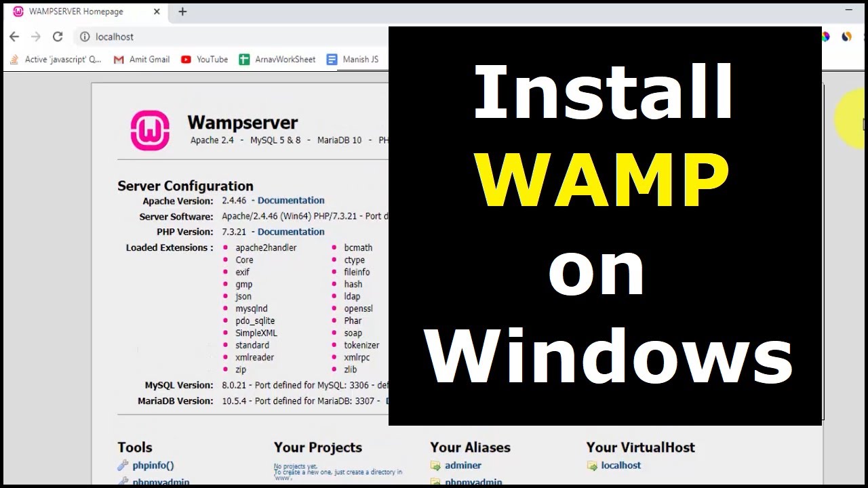Click the zlib extension entry
868x488 pixels.
[x=352, y=370]
